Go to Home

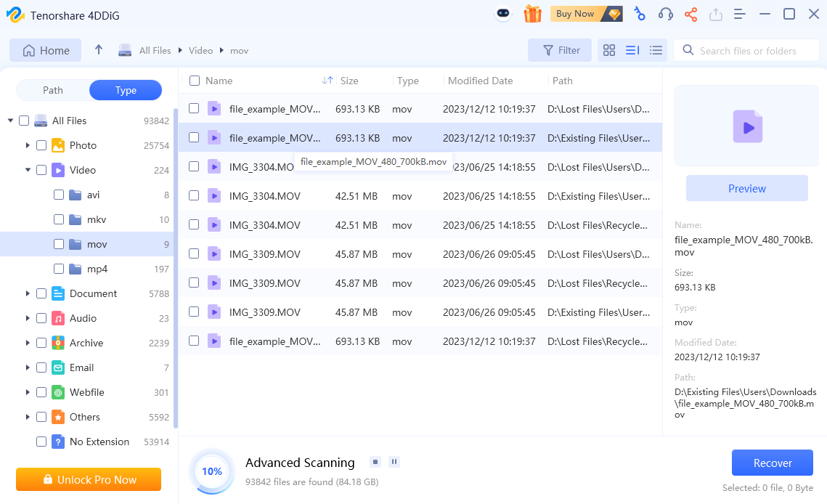(45, 50)
